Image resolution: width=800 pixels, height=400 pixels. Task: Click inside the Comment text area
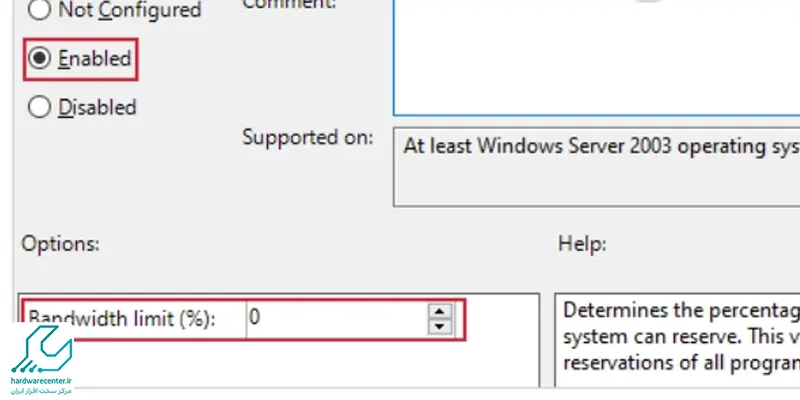pos(596,57)
